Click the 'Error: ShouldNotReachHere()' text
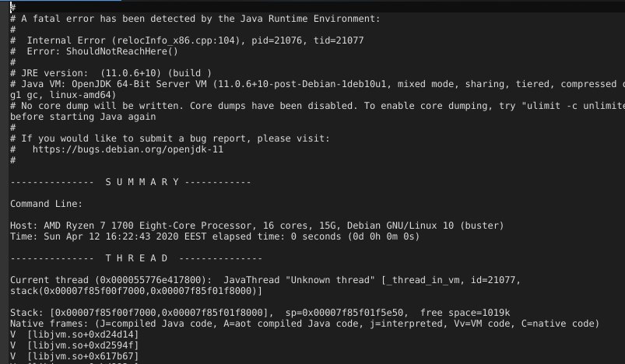Screen dimensions: 625x364 [122, 51]
